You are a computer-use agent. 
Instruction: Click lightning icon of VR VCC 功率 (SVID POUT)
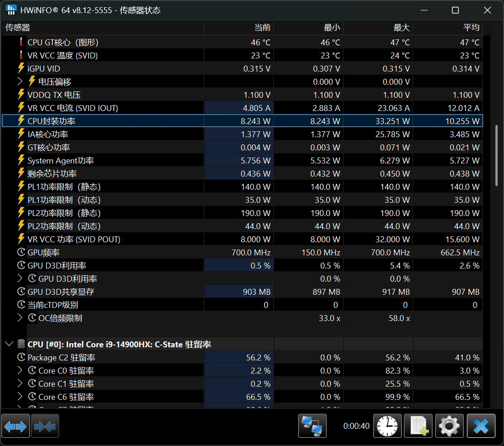tap(21, 239)
